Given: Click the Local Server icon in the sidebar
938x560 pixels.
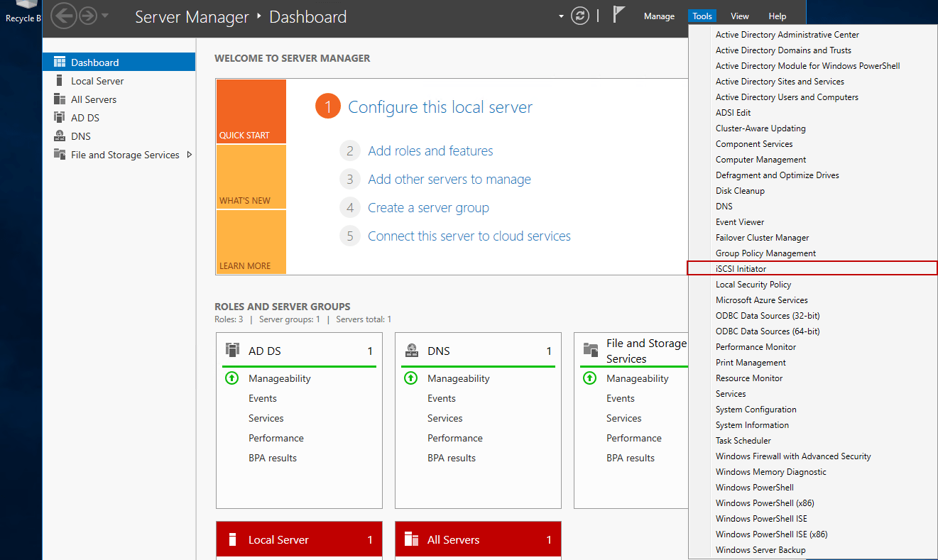Looking at the screenshot, I should pyautogui.click(x=60, y=80).
